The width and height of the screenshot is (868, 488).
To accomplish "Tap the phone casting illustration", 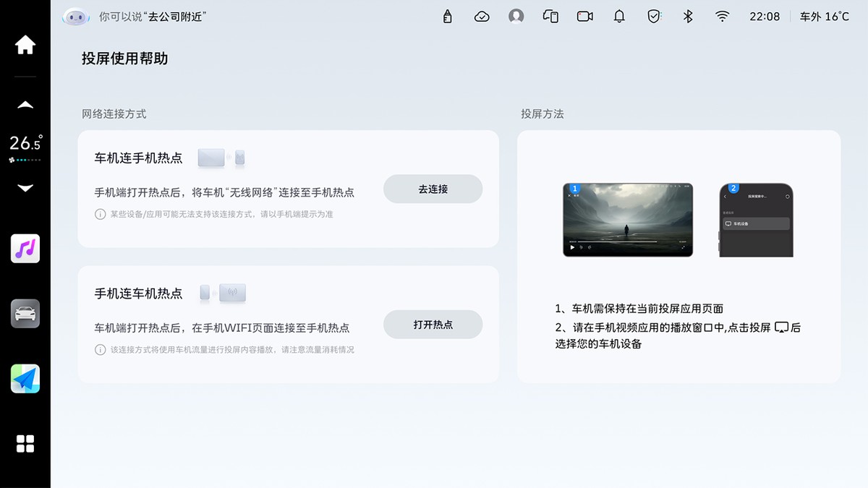I will coord(756,220).
